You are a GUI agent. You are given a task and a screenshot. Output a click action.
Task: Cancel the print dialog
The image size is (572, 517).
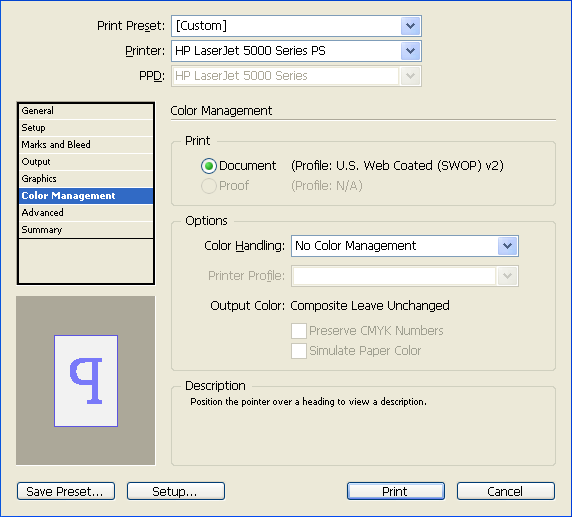pyautogui.click(x=506, y=491)
